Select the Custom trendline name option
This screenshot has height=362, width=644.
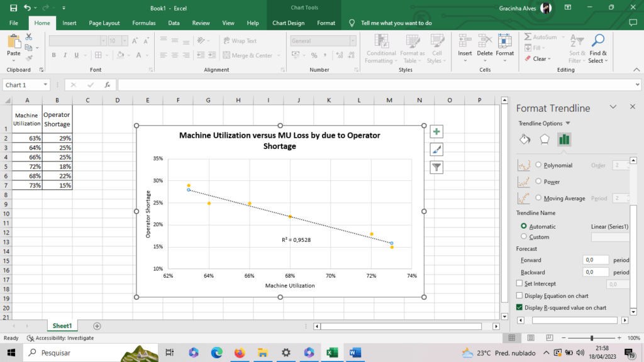(524, 237)
